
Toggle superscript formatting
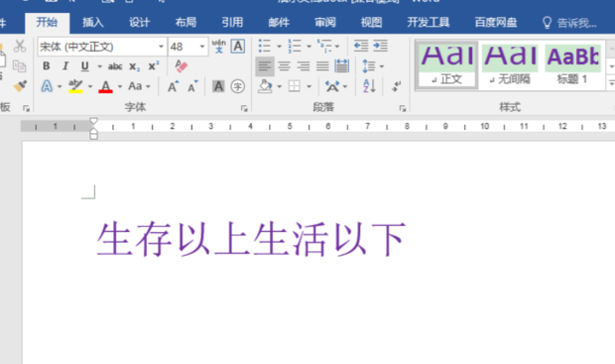tap(154, 65)
